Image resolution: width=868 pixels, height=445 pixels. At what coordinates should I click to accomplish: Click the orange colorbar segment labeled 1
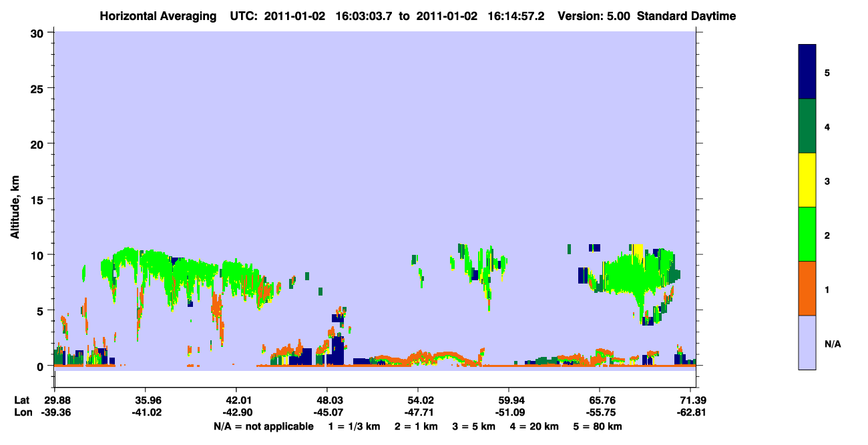[x=807, y=288]
